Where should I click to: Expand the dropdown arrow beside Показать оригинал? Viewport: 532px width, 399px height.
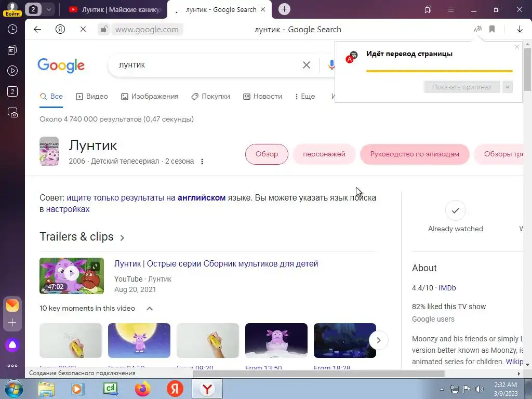tap(507, 87)
